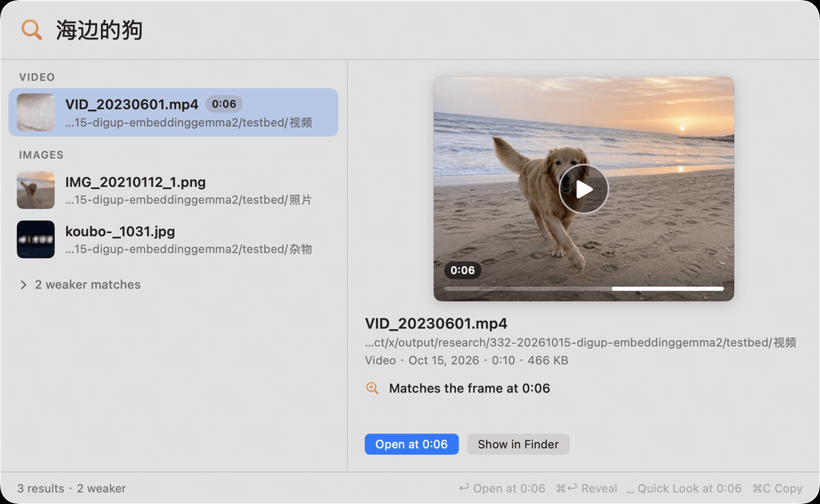
Task: Select the VID_20230601.mp4 video result
Action: tap(173, 112)
